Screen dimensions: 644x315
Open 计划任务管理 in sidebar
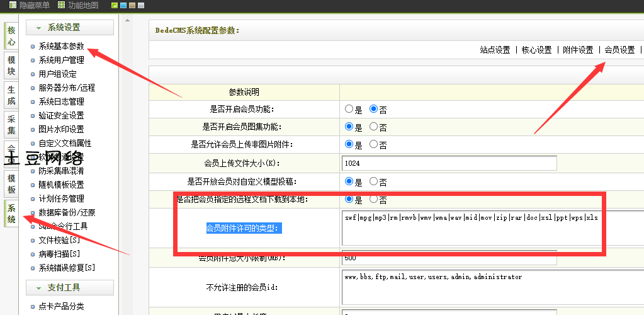tap(61, 198)
